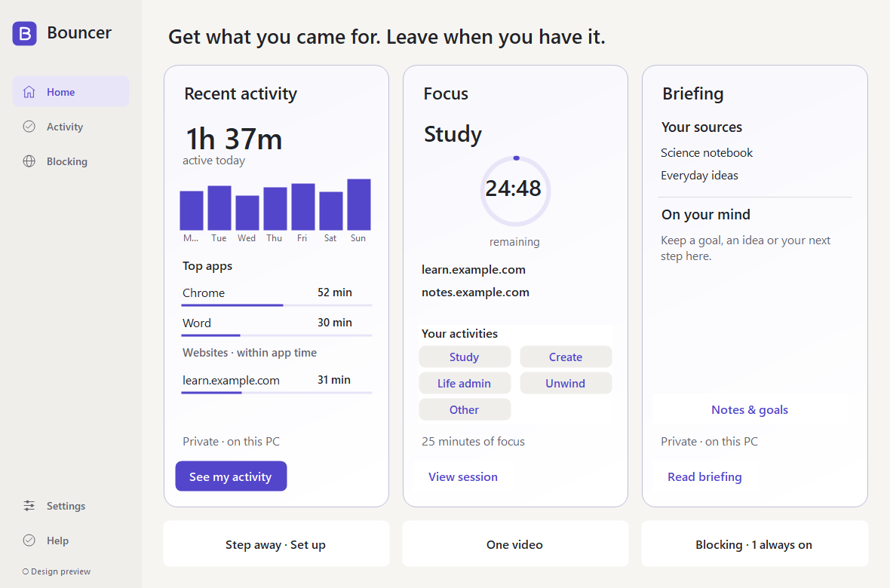Pick the Other activity chip
This screenshot has width=890, height=588.
point(465,410)
